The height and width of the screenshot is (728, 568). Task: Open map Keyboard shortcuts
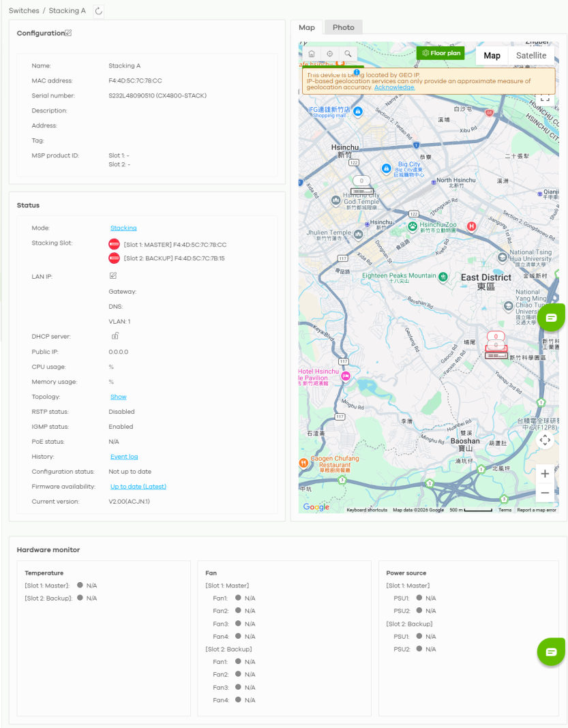367,510
